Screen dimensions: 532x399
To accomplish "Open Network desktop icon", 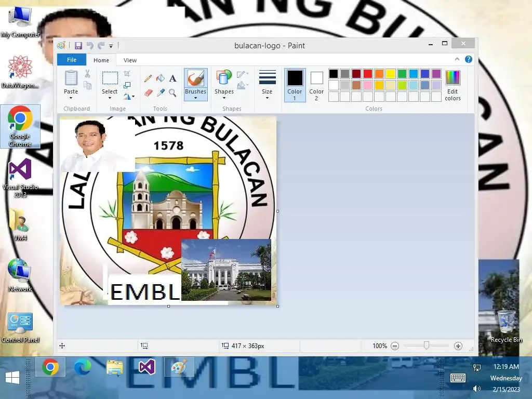I will (20, 275).
